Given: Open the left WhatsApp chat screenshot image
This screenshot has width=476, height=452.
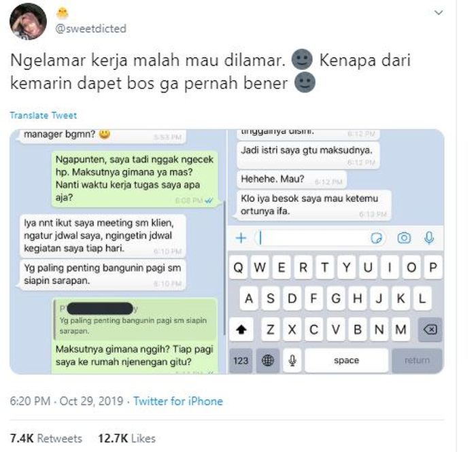Looking at the screenshot, I should point(118,251).
